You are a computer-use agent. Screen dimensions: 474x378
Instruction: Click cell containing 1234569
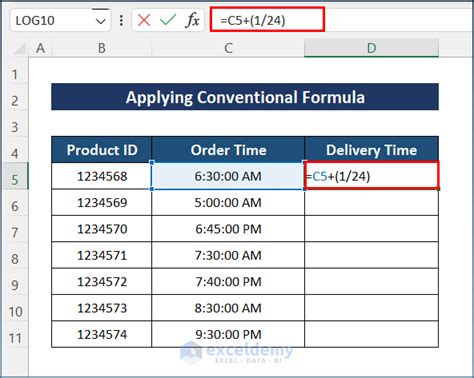tap(102, 202)
